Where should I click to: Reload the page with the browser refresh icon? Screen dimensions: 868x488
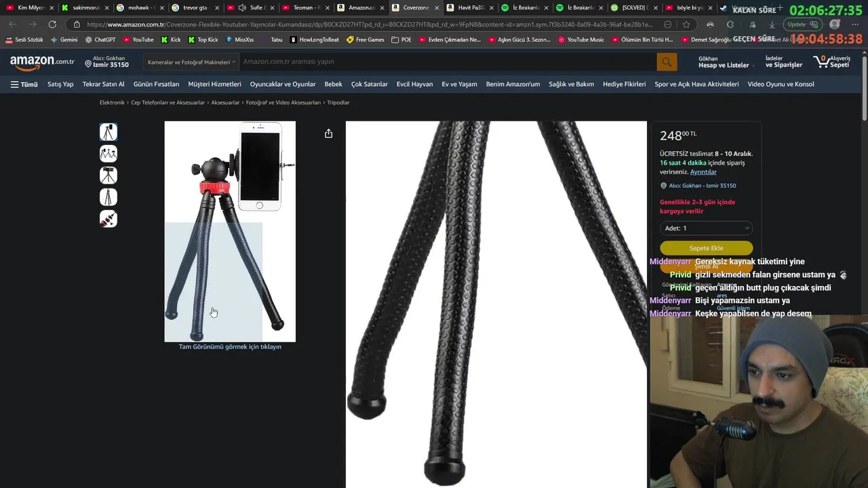coord(52,24)
